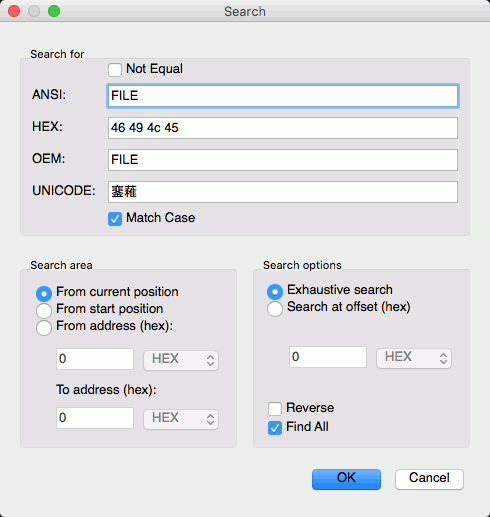Disable the Find All checkbox

275,428
